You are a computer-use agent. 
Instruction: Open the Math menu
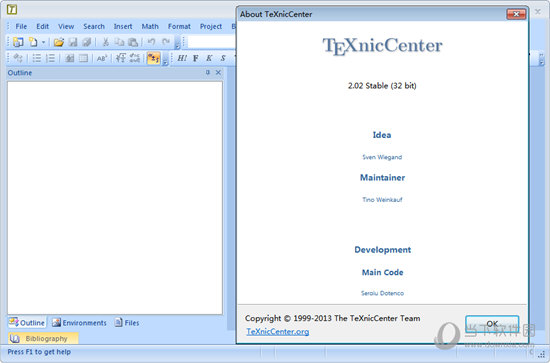coord(150,26)
